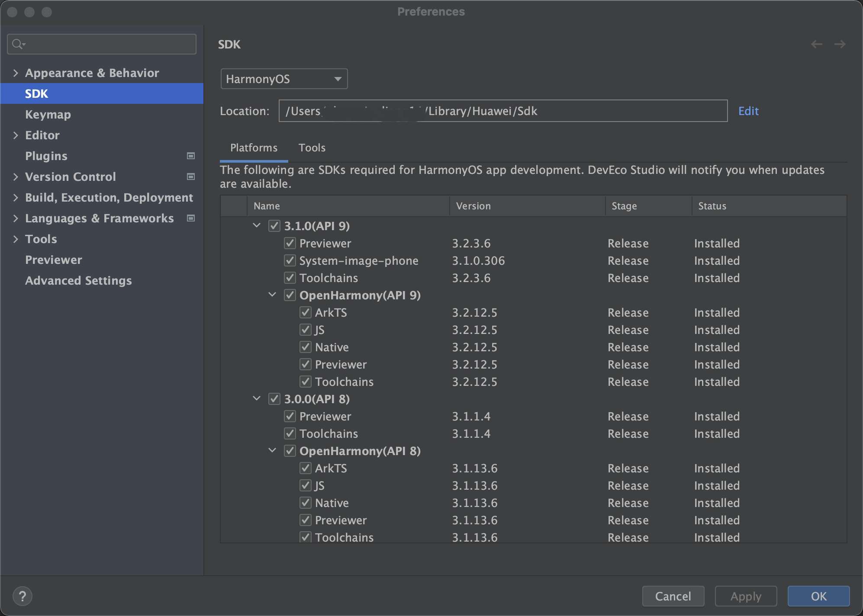
Task: Toggle Native 3.1.13.6 checkbox
Action: tap(306, 503)
